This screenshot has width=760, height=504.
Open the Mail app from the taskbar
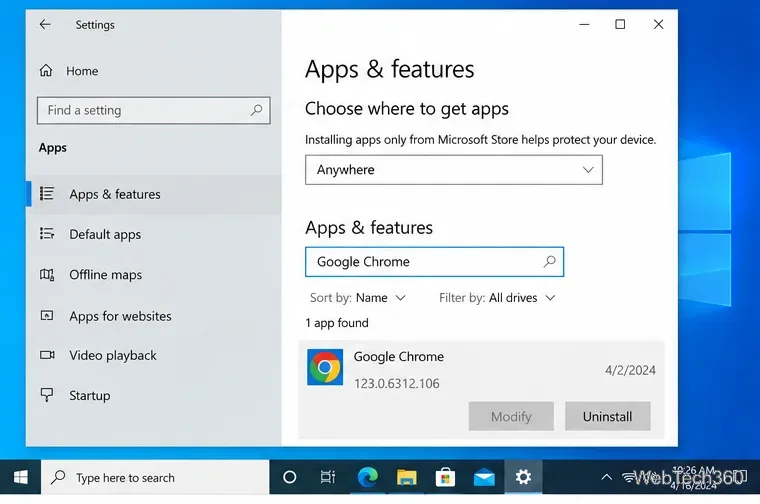[x=484, y=477]
